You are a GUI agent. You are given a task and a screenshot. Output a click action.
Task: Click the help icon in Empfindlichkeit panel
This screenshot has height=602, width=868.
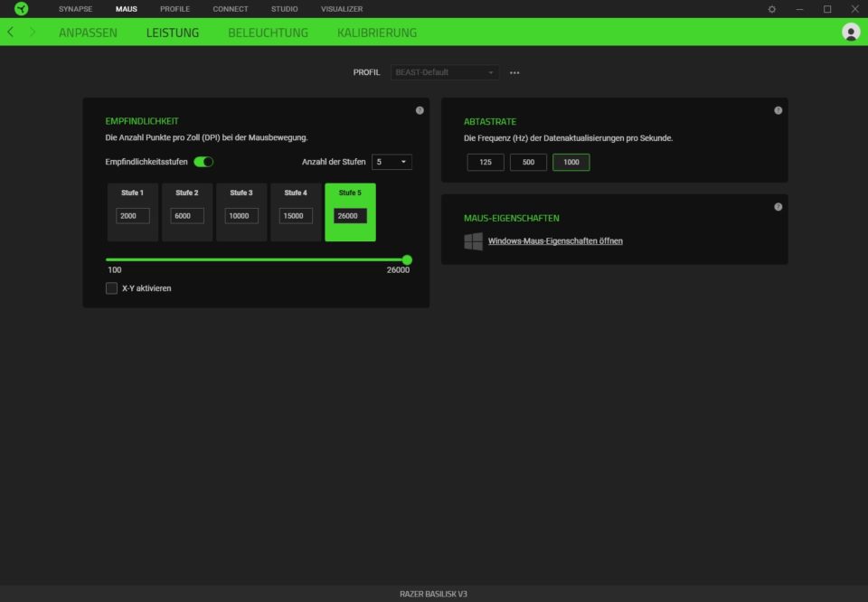coord(420,110)
